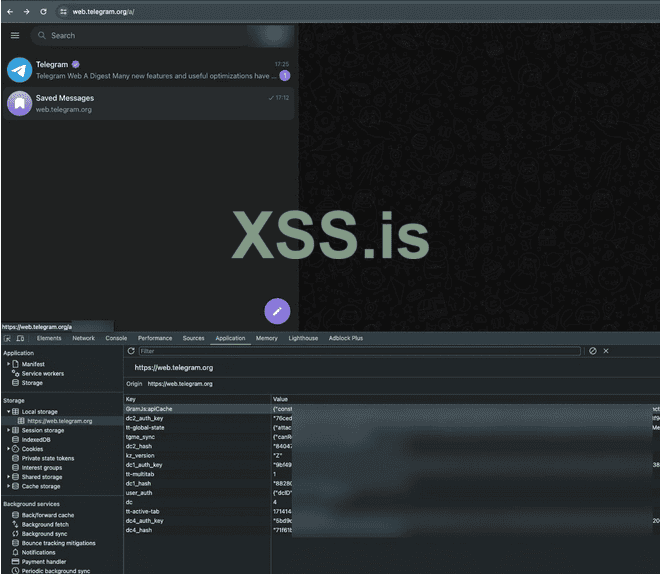Switch to the Lighthouse tab

click(303, 338)
